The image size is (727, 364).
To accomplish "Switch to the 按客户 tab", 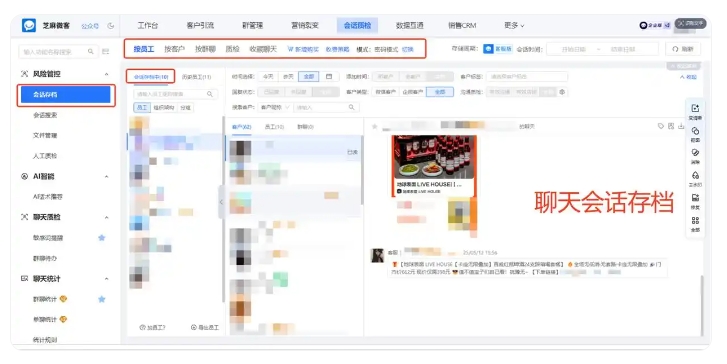I will tap(174, 49).
